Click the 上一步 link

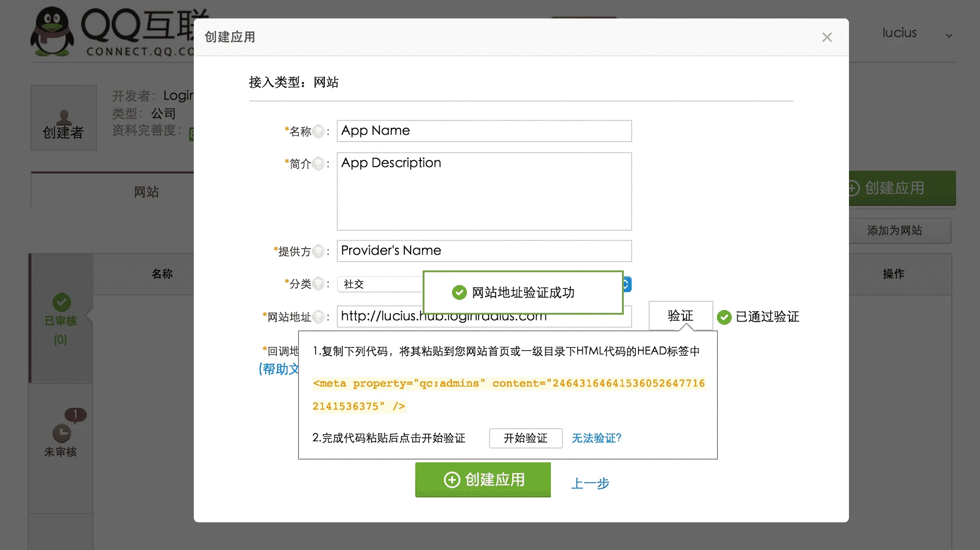point(591,483)
